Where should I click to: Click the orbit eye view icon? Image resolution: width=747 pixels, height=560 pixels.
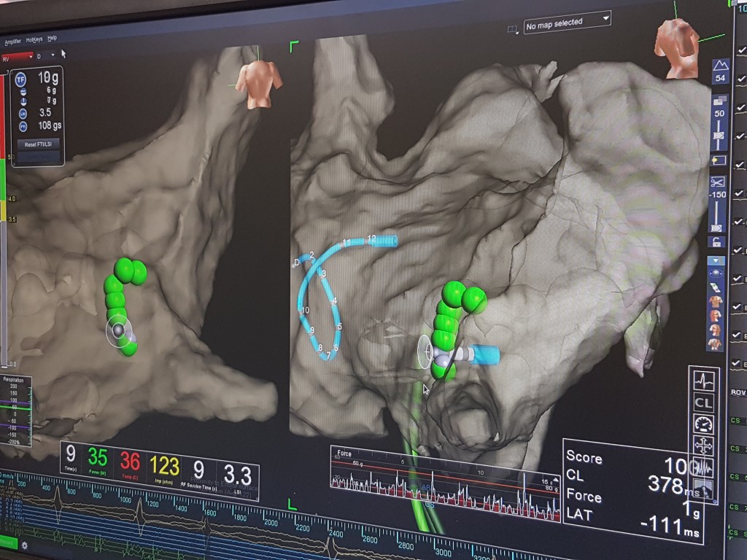[716, 274]
